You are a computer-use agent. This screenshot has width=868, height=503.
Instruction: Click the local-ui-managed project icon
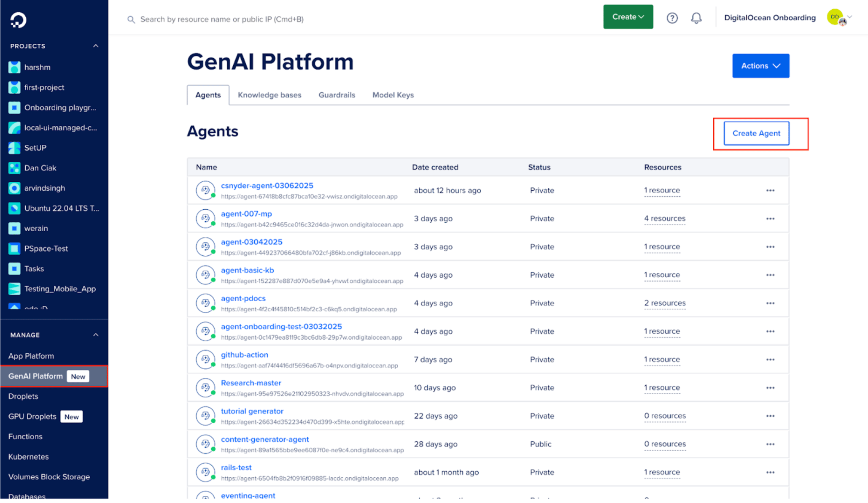point(14,127)
